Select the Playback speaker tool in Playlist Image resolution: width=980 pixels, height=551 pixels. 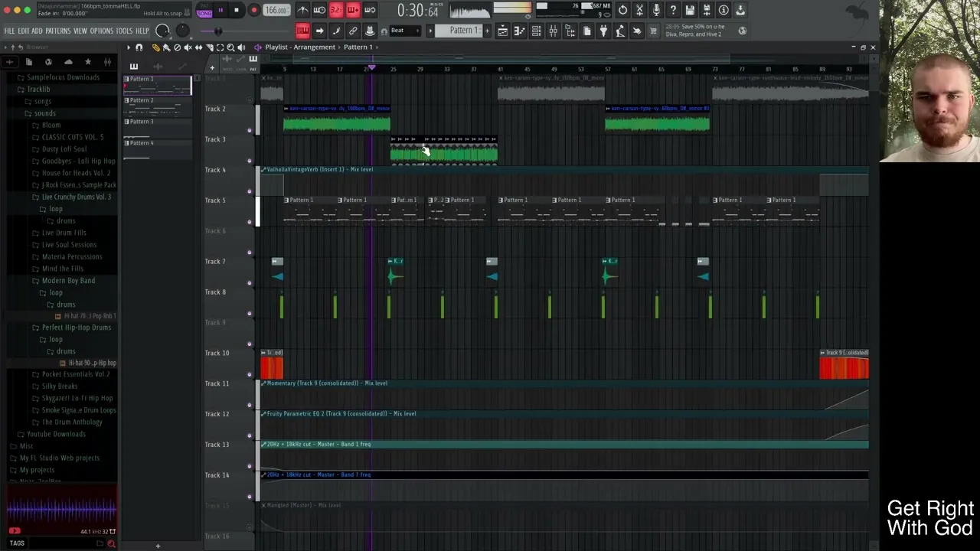coord(241,47)
